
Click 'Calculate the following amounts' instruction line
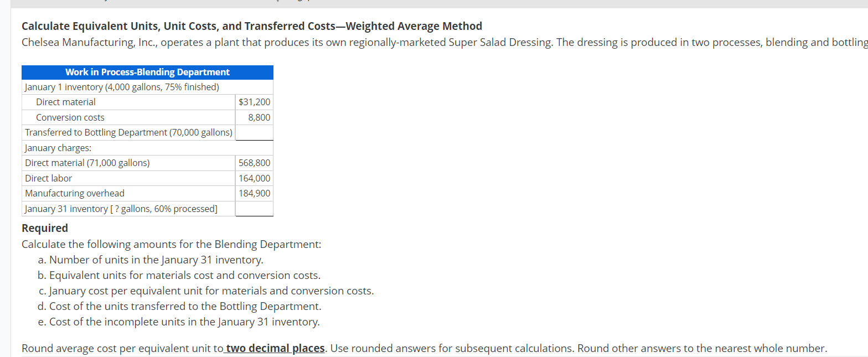click(171, 244)
